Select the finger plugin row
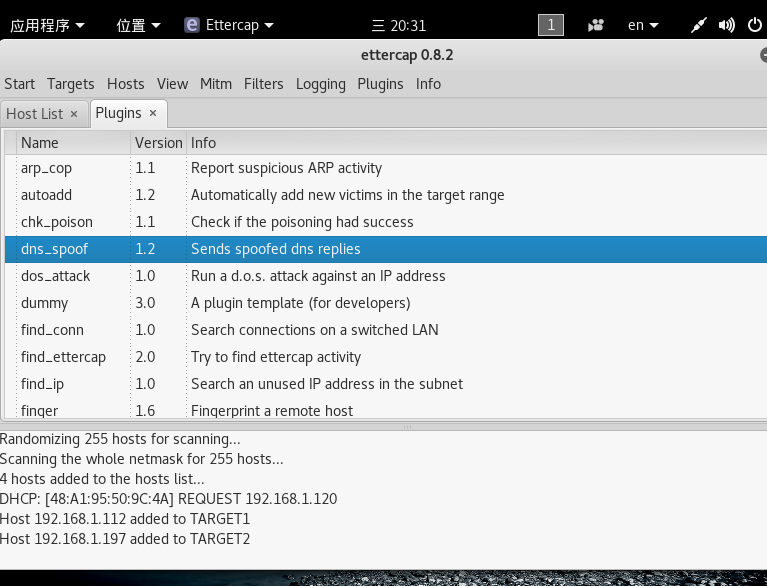767x586 pixels. (386, 409)
